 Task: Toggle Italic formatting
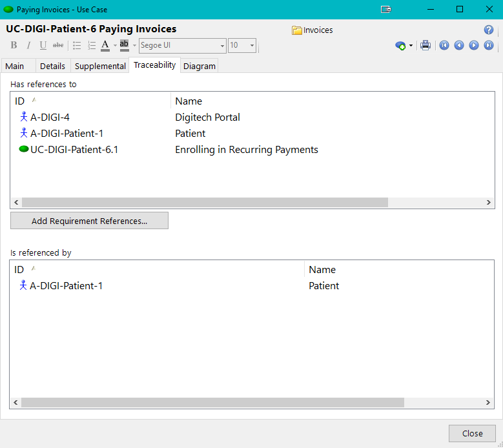[28, 45]
